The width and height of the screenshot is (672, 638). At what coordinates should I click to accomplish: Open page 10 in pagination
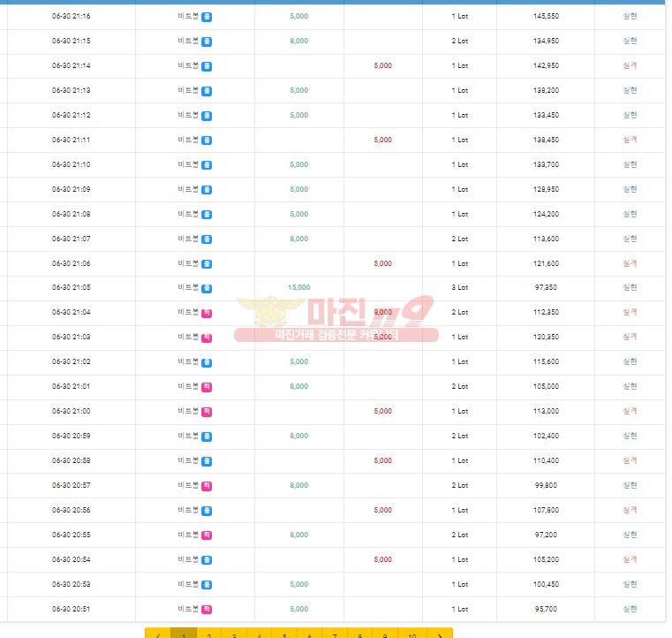412,634
